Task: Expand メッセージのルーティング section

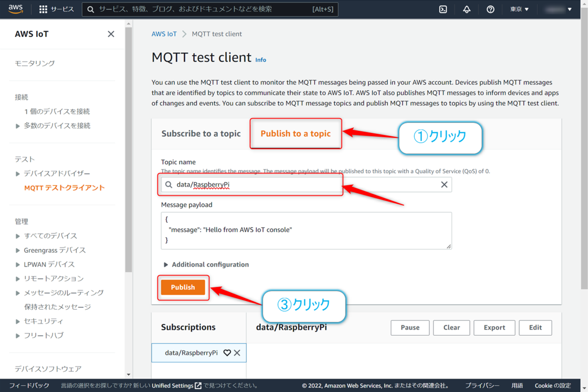Action: [18, 293]
